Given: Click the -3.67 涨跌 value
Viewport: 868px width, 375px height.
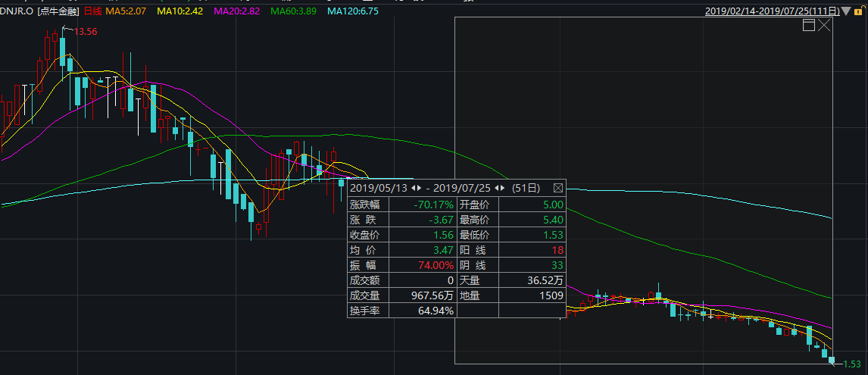Looking at the screenshot, I should click(442, 220).
